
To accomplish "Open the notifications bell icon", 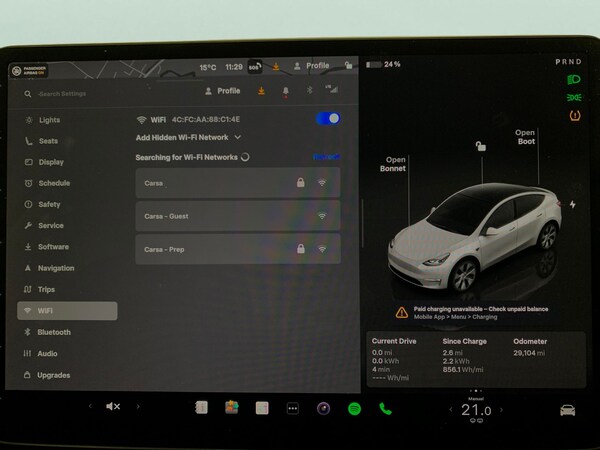I will click(x=285, y=91).
